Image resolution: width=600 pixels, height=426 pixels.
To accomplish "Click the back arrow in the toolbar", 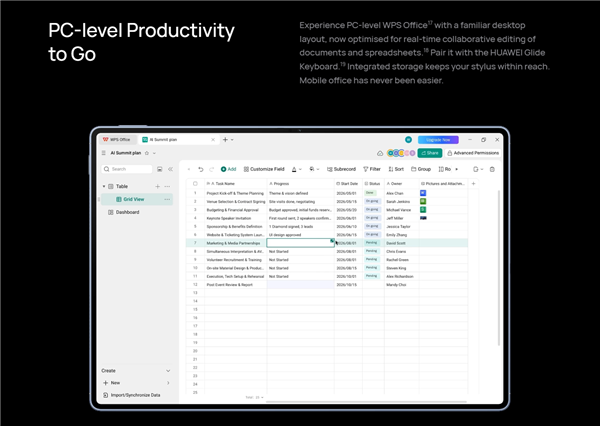I will tap(189, 169).
